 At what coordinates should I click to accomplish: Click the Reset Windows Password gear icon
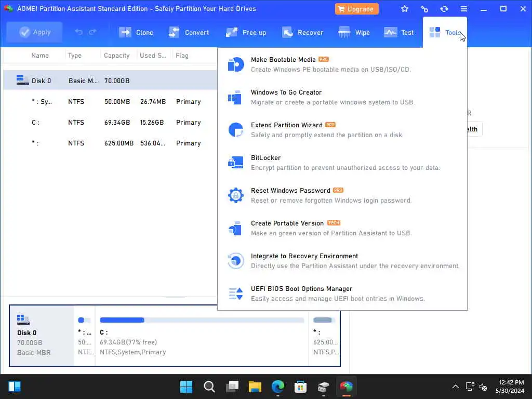(x=236, y=195)
